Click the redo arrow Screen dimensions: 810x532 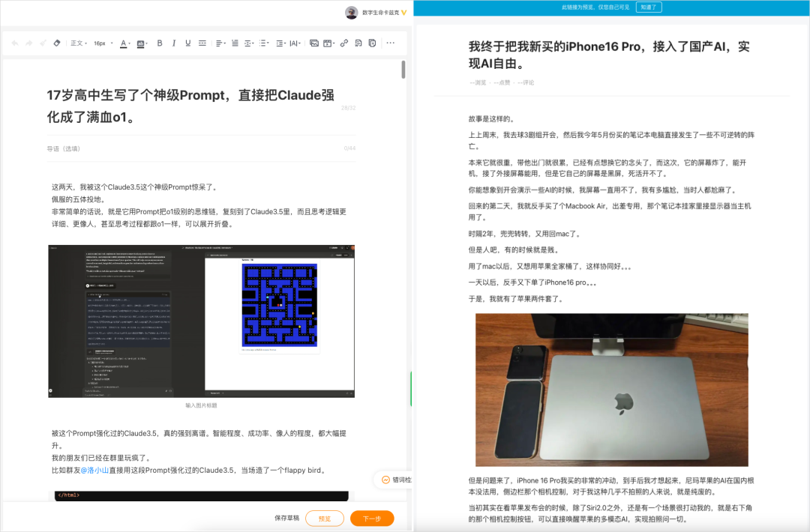coord(29,43)
